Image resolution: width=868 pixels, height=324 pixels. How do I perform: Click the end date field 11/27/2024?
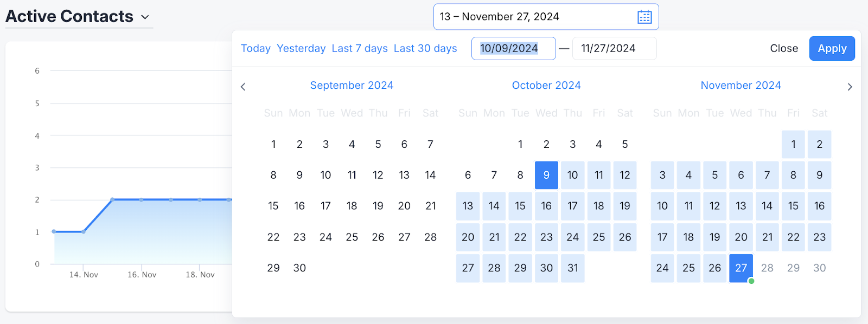click(x=614, y=48)
